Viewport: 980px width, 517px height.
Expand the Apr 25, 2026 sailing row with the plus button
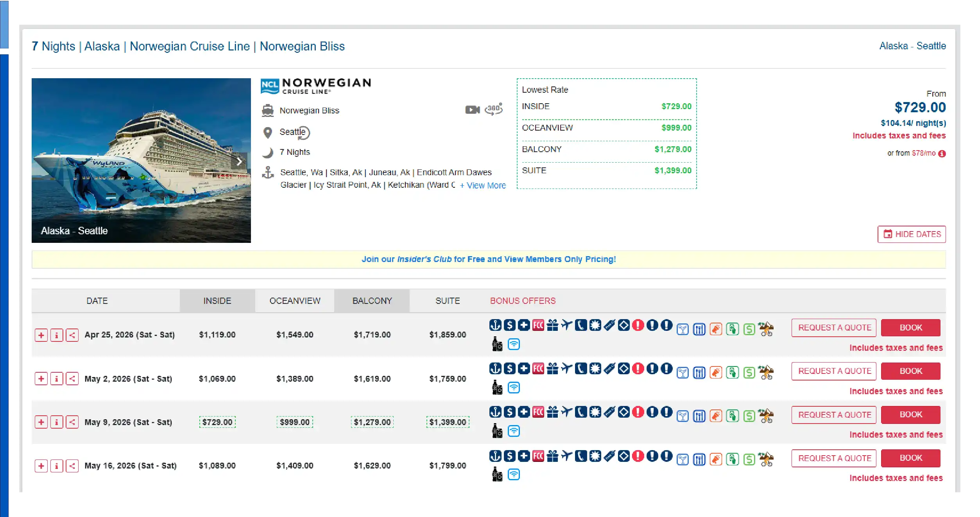pyautogui.click(x=41, y=335)
